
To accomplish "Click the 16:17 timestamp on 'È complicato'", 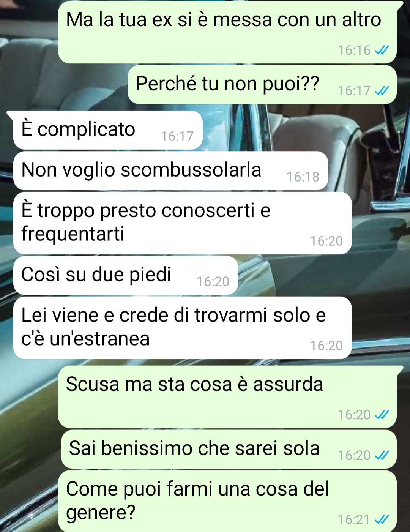I will (177, 136).
